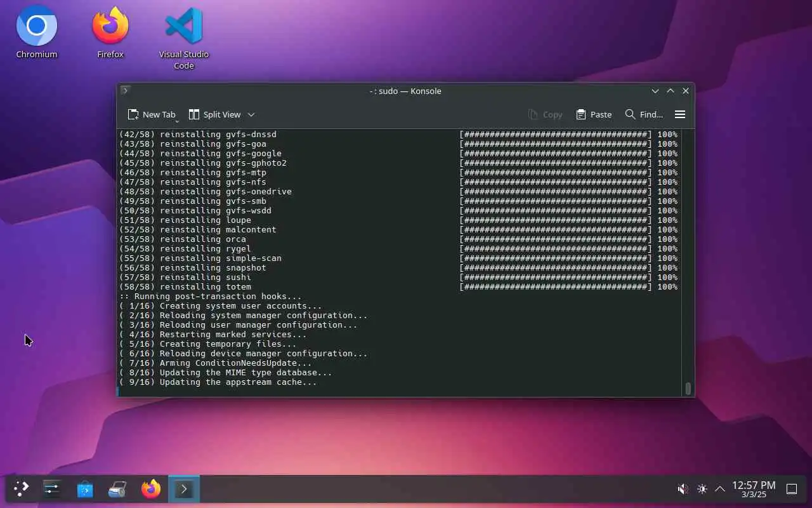The width and height of the screenshot is (812, 508).
Task: Click 'Running post-transaction hooks...' text
Action: [x=218, y=297]
